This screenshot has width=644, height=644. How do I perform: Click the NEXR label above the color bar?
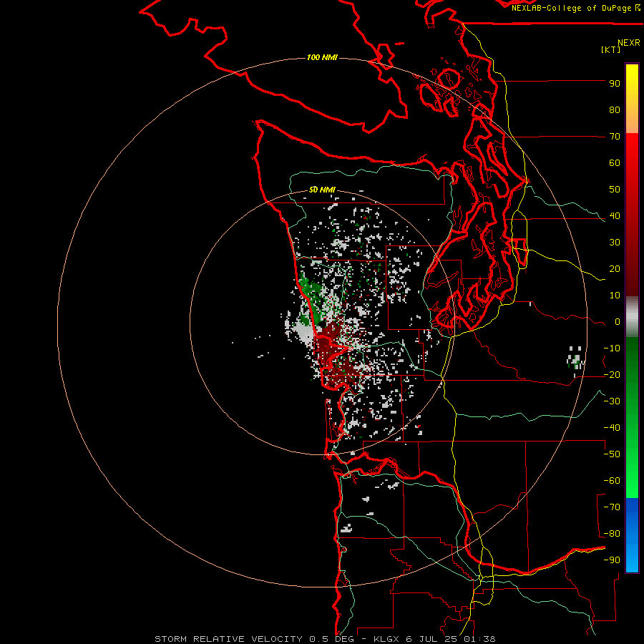[628, 43]
